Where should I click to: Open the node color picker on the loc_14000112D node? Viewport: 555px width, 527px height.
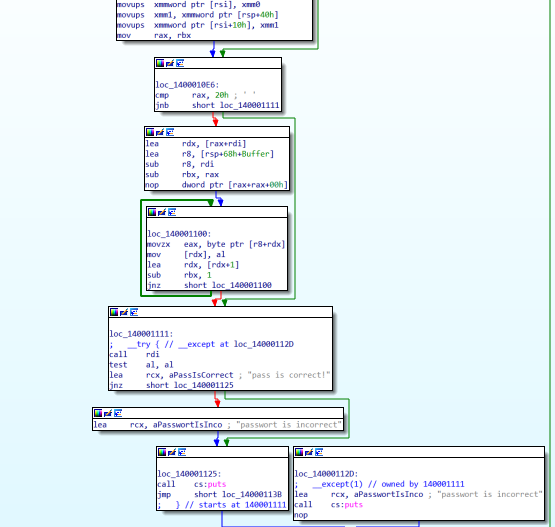(299, 452)
